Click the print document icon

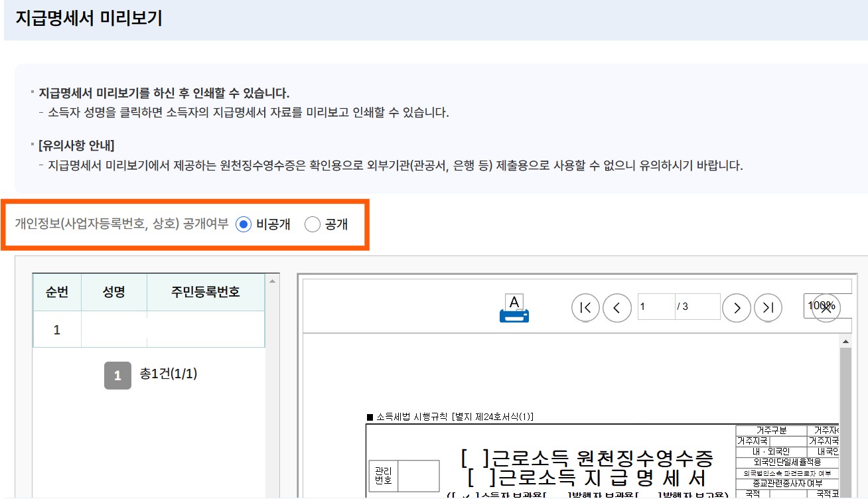point(514,307)
